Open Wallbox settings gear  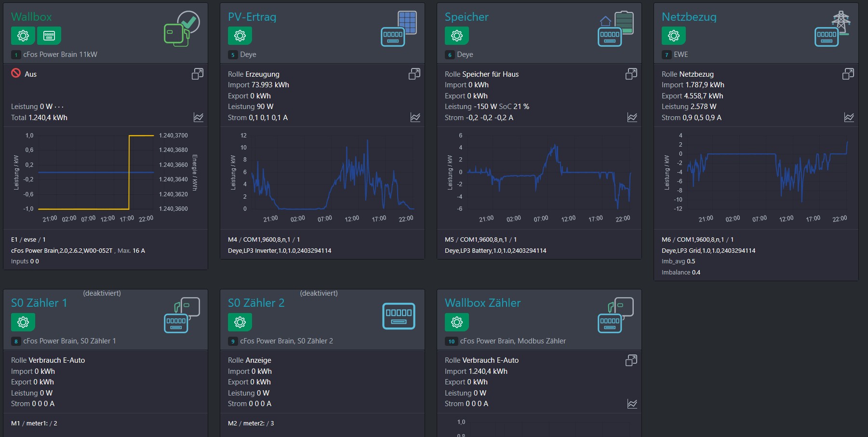point(23,36)
